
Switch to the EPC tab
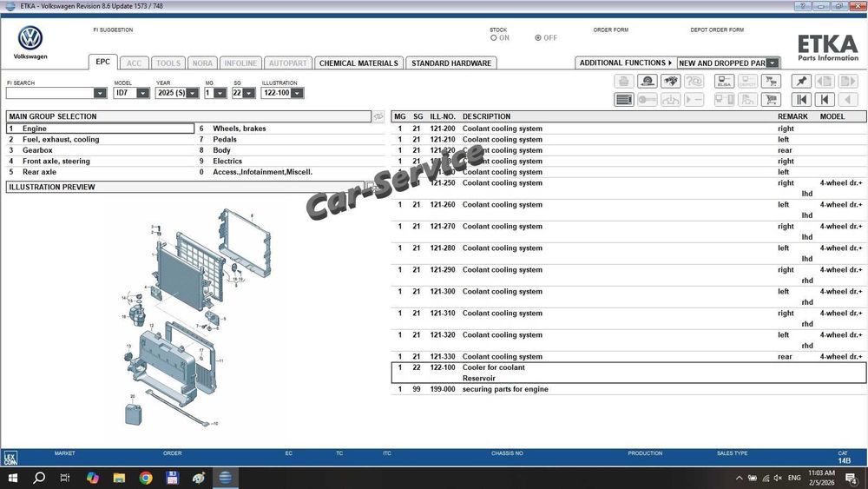(x=103, y=62)
